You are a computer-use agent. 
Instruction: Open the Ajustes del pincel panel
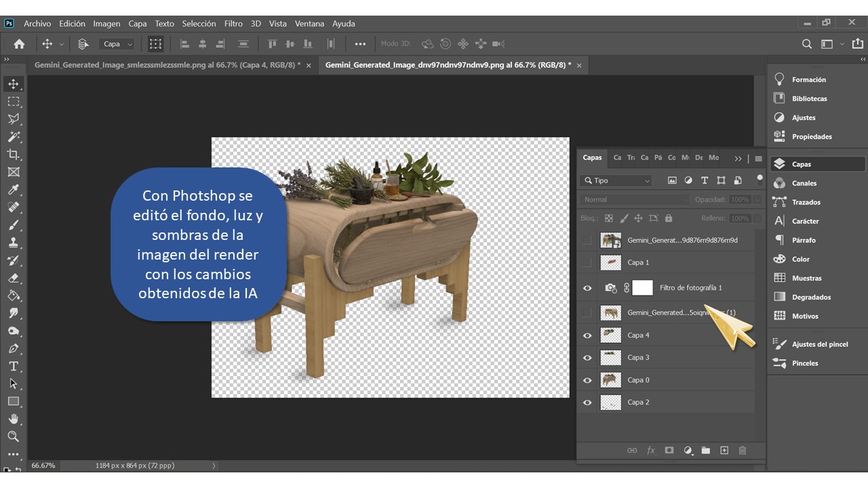pyautogui.click(x=819, y=344)
